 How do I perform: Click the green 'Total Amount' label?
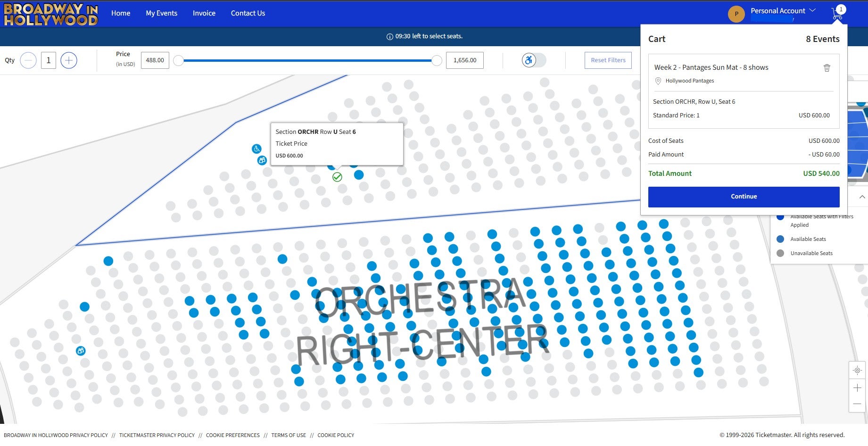[670, 173]
